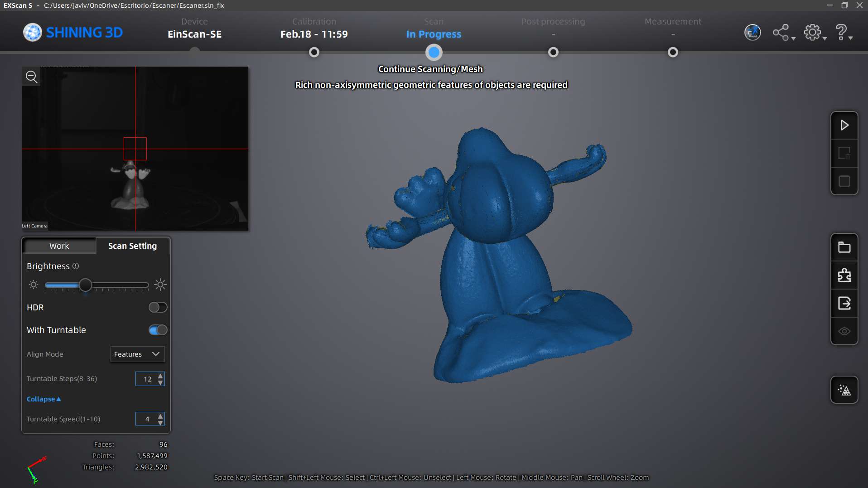Open project folder icon
Screen dimensions: 868x488
pyautogui.click(x=844, y=247)
